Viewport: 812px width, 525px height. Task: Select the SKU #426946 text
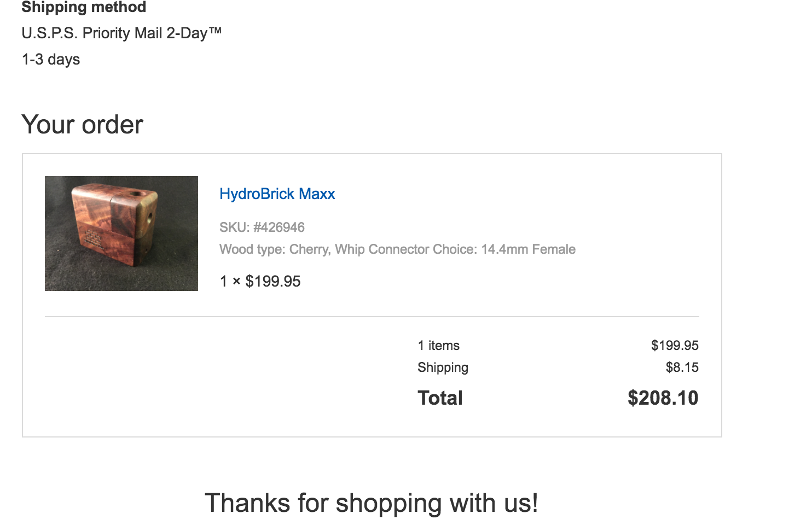point(262,227)
